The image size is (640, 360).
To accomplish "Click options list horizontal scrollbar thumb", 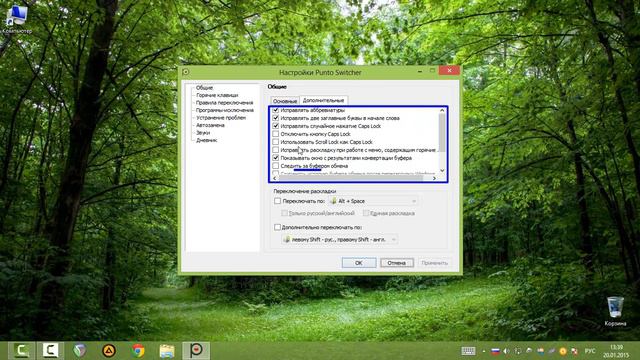I will pyautogui.click(x=351, y=178).
